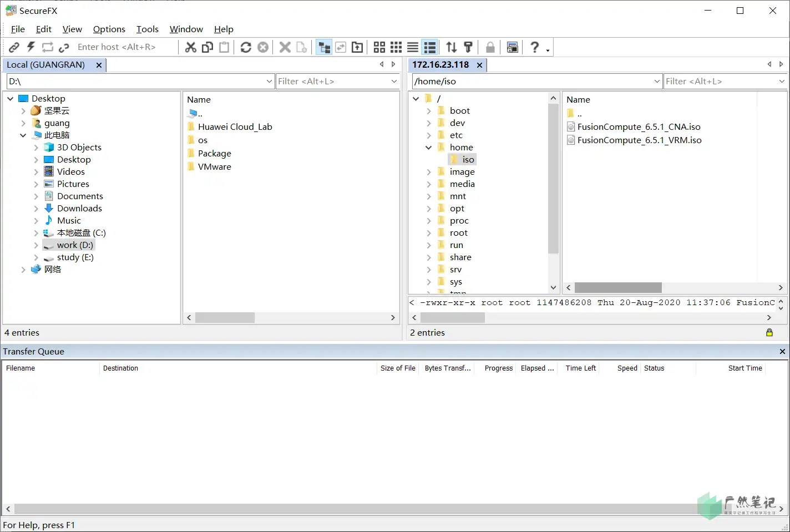Click the Quick Connect lightning icon

(31, 47)
